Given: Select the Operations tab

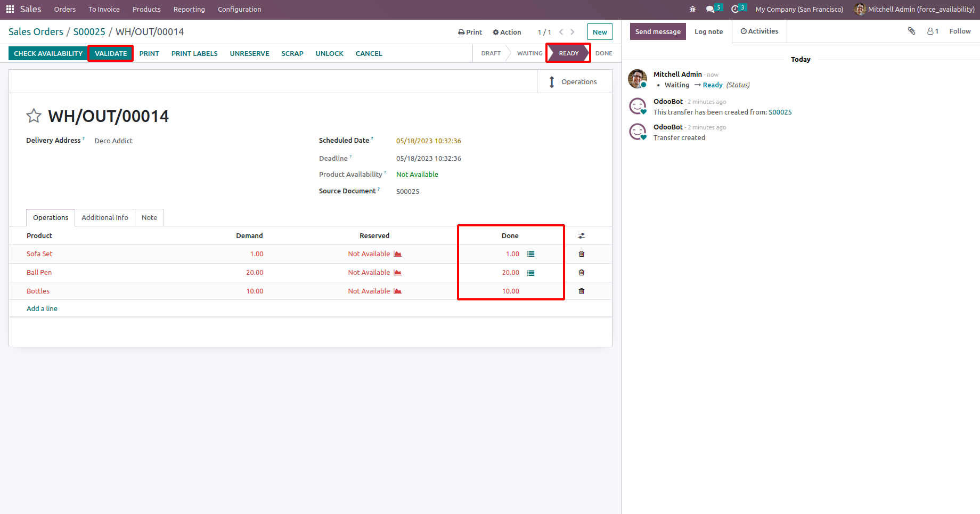Looking at the screenshot, I should [x=51, y=217].
